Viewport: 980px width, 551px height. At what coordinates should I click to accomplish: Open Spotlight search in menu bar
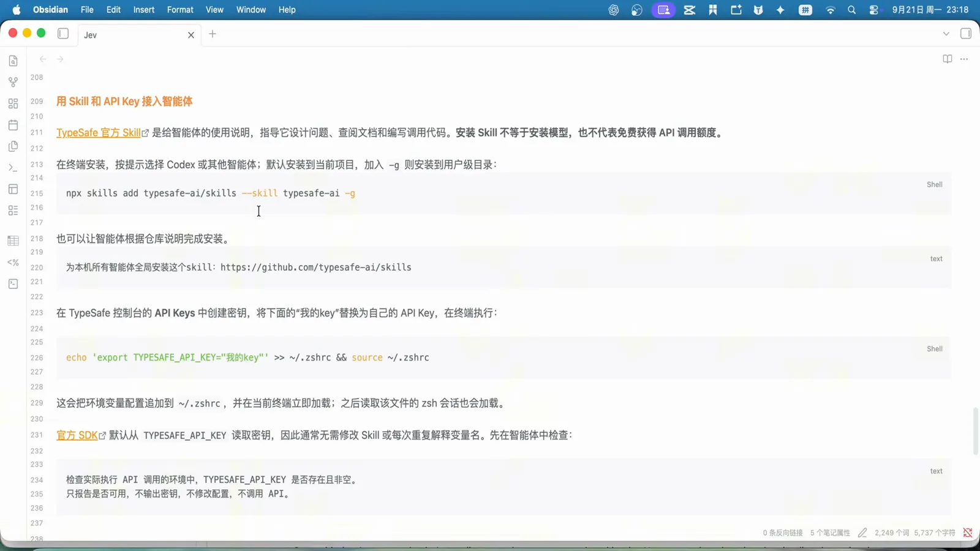(851, 10)
